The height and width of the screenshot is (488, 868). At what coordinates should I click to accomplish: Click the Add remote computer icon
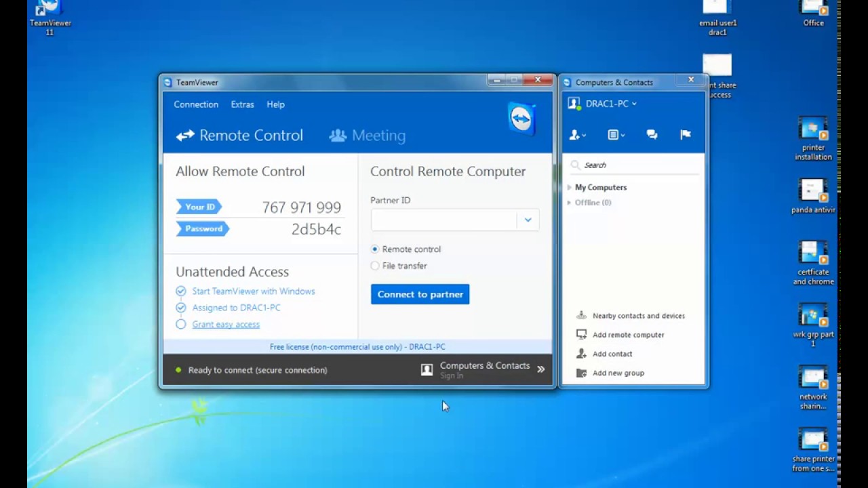coord(581,335)
